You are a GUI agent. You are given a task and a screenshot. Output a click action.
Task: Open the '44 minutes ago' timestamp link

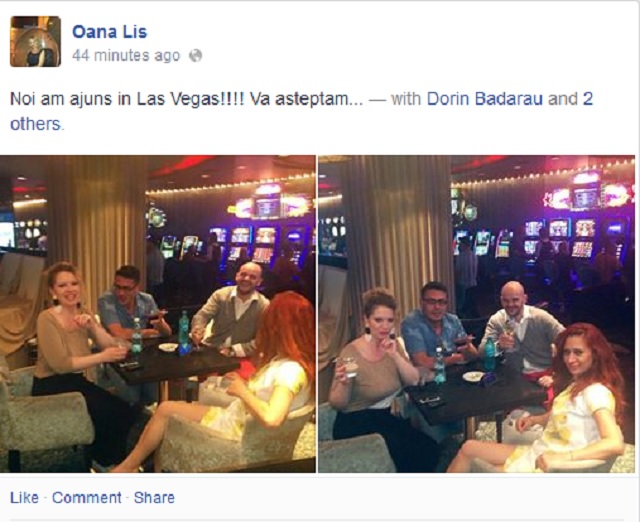click(x=126, y=55)
